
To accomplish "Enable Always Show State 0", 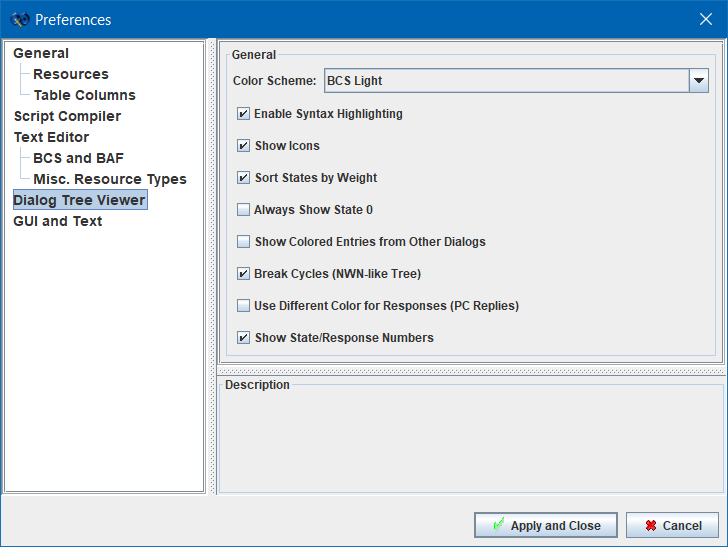I will click(243, 210).
